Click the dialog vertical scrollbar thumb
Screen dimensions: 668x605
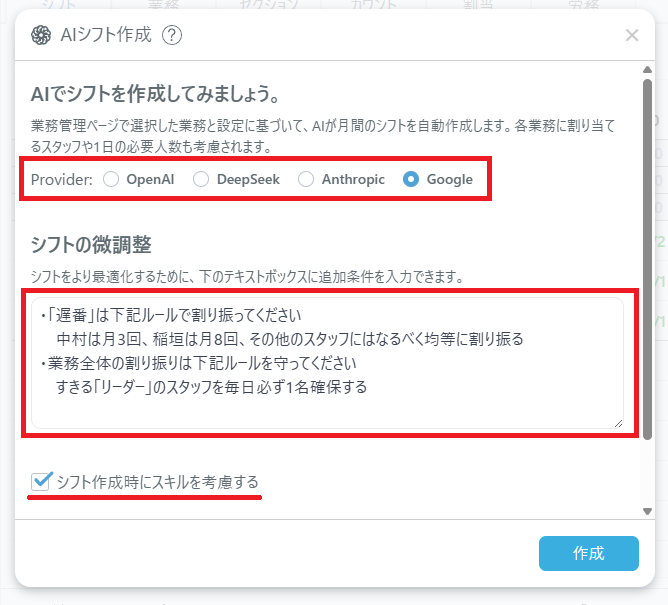[648, 259]
